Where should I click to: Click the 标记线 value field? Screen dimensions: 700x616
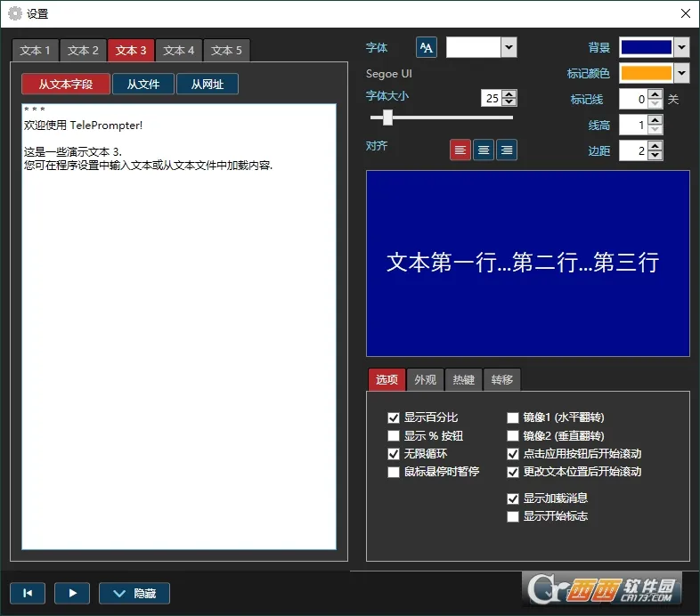(x=633, y=99)
